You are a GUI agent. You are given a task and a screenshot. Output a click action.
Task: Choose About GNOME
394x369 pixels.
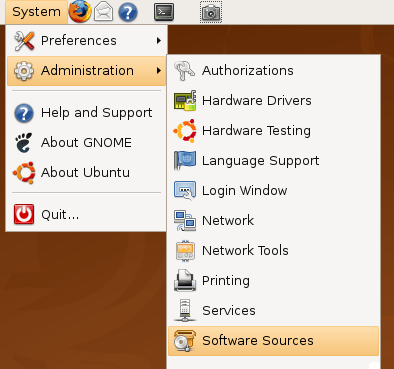(x=86, y=143)
